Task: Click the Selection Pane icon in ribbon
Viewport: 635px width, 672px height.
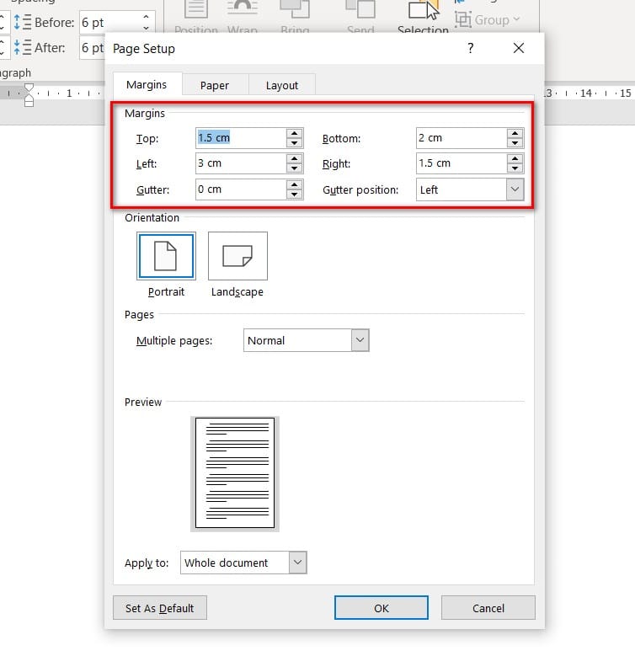Action: [x=424, y=11]
